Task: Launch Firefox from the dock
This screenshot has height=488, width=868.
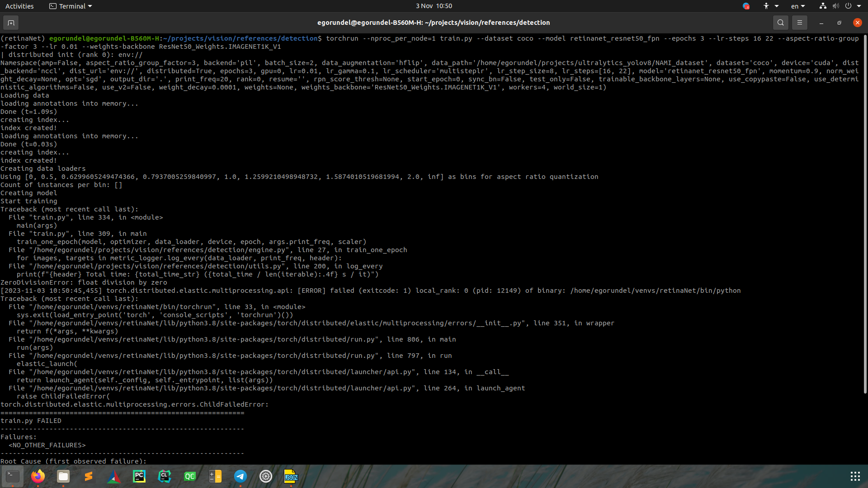Action: coord(38,476)
